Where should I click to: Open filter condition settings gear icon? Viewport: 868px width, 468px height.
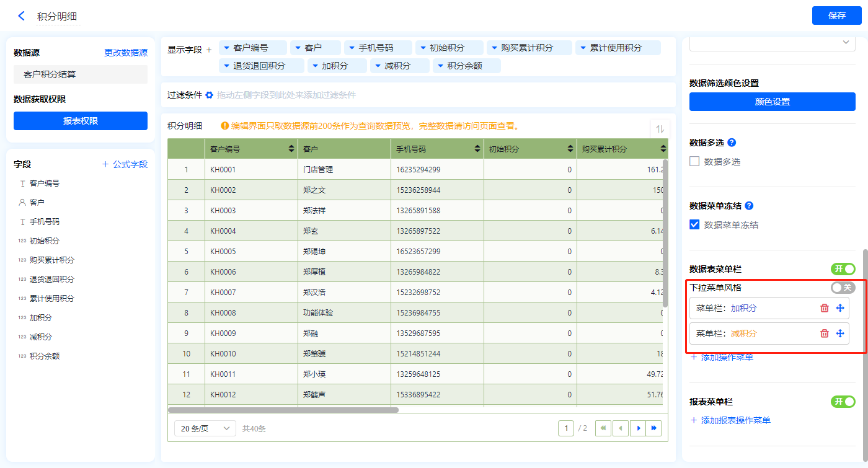pos(210,95)
